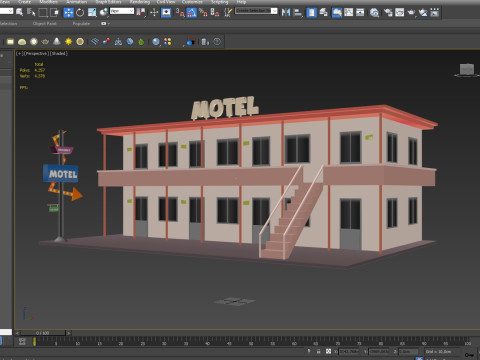Screen dimensions: 480x360
Task: Activate the Select and Rotate tool
Action: (80, 13)
